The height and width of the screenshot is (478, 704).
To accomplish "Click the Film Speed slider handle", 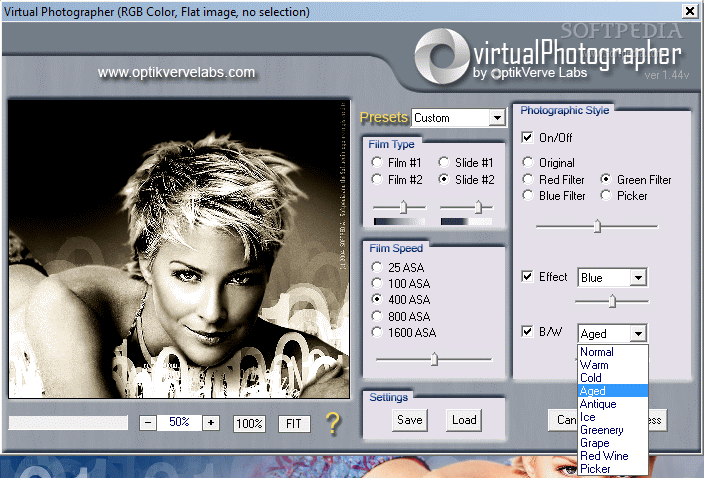I will (x=434, y=359).
